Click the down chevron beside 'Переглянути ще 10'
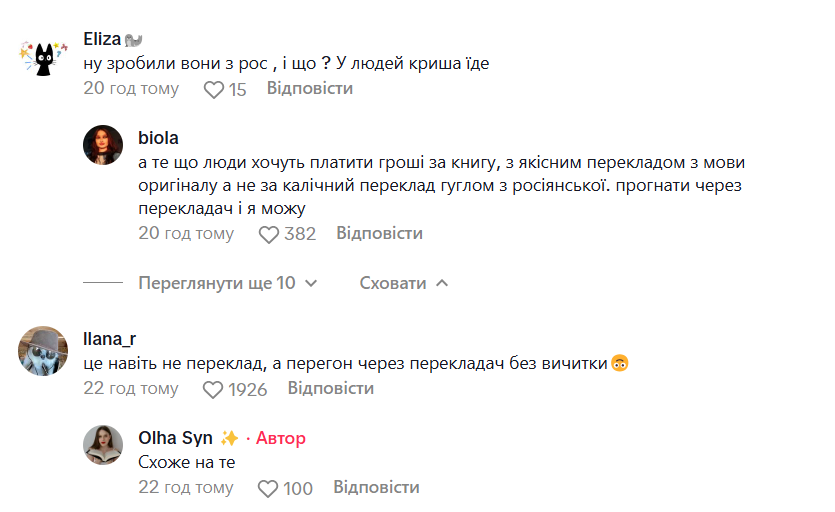 (x=310, y=284)
